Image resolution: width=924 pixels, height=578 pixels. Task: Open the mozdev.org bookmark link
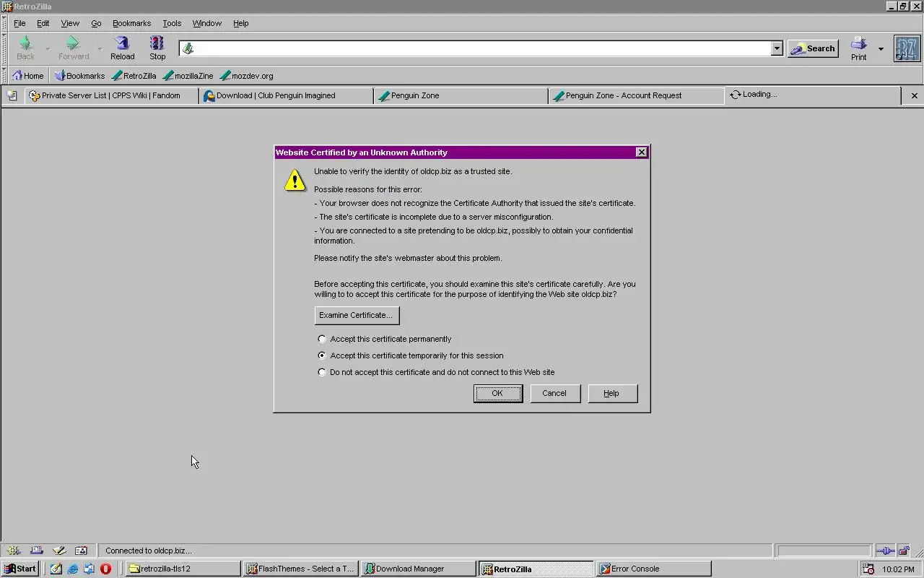point(246,75)
